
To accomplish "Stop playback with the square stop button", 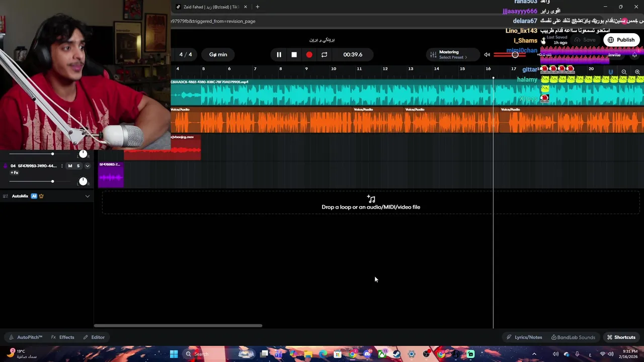I will tap(294, 54).
